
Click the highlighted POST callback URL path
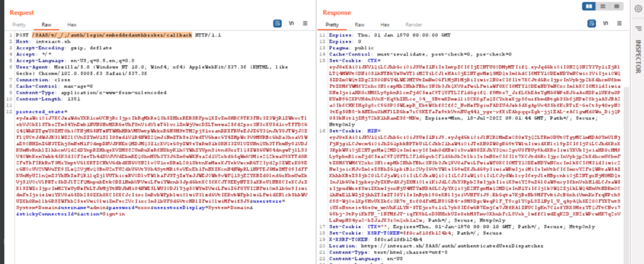coord(112,35)
